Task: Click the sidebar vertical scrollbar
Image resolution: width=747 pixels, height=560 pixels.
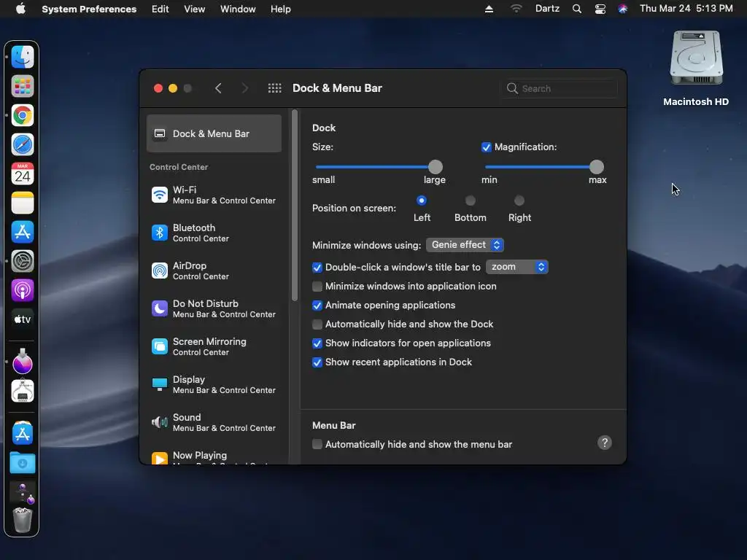Action: coord(295,205)
